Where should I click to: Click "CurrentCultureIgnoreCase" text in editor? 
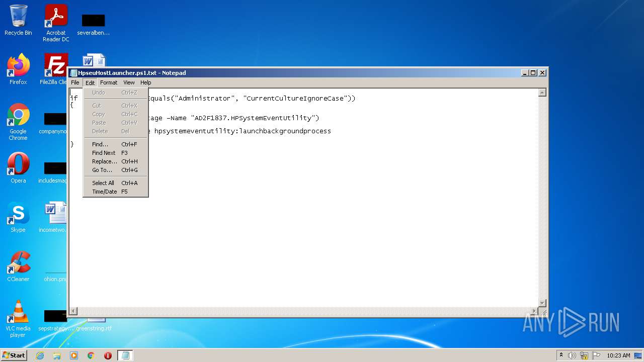point(295,98)
